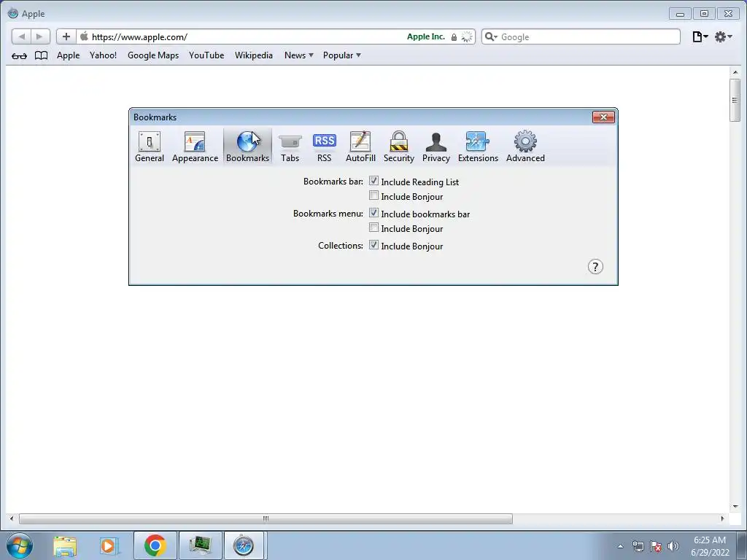
Task: Open Windows Media Player from taskbar
Action: click(108, 545)
